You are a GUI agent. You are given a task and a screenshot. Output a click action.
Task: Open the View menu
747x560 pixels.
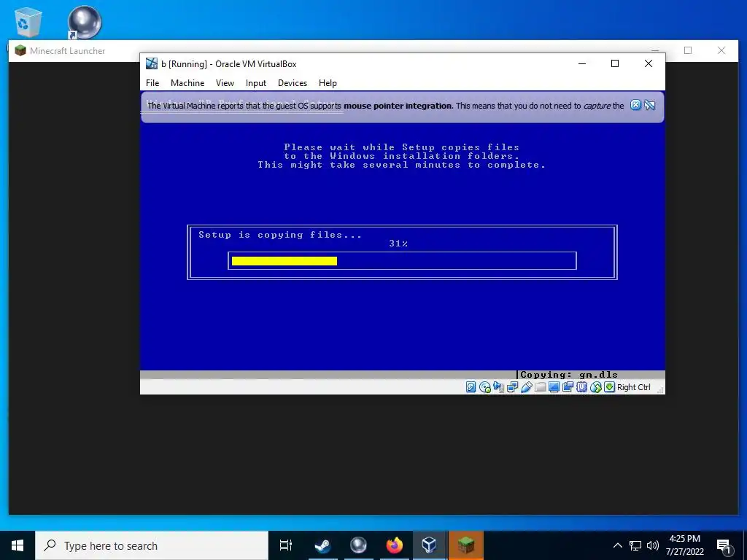(x=225, y=83)
